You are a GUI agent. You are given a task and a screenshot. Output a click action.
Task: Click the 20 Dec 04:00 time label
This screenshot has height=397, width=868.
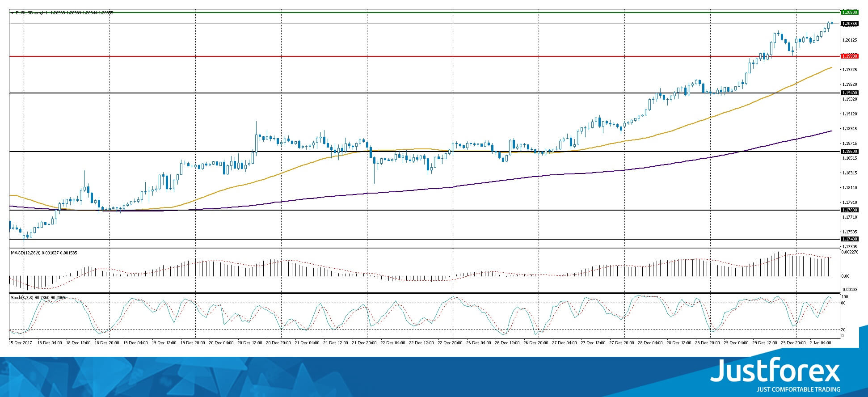click(221, 343)
